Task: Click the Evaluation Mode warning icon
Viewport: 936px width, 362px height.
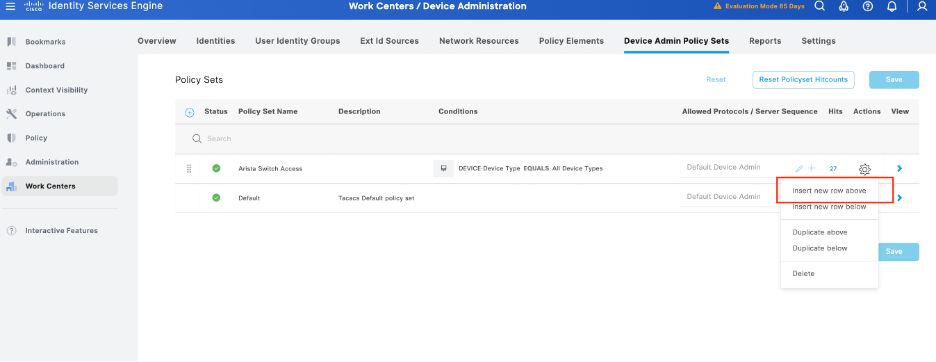Action: [x=718, y=7]
